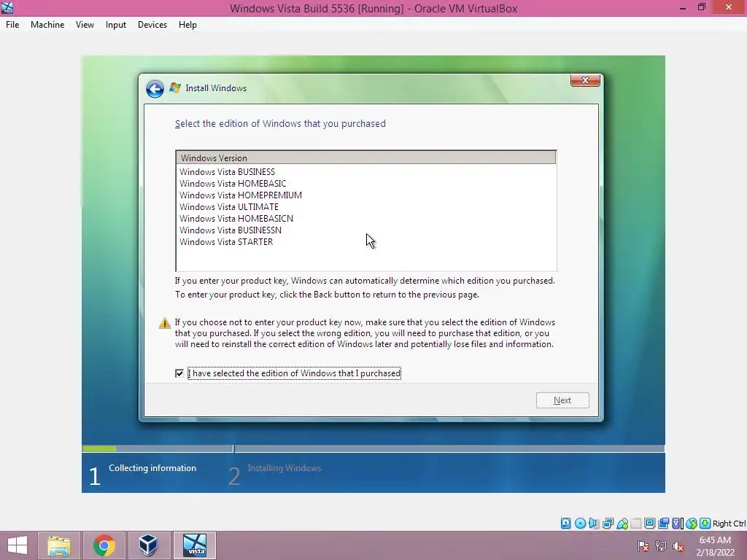Click the display monitor status icon

[x=649, y=524]
